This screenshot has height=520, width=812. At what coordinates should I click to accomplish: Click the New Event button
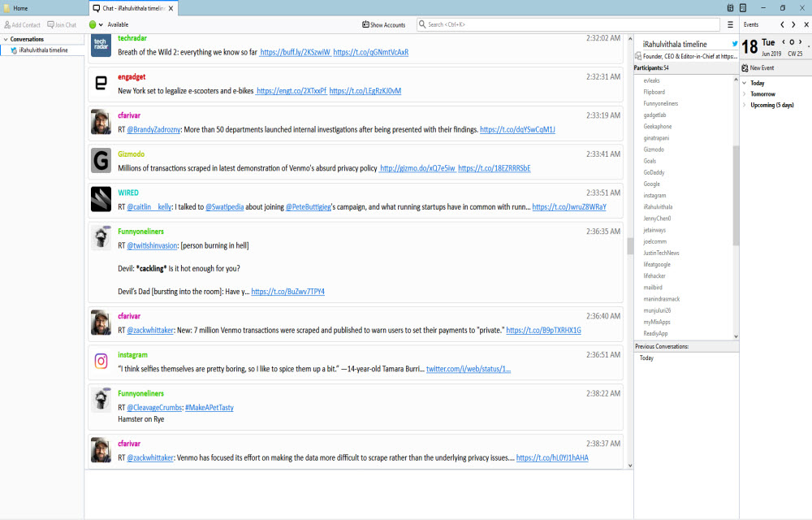point(758,68)
